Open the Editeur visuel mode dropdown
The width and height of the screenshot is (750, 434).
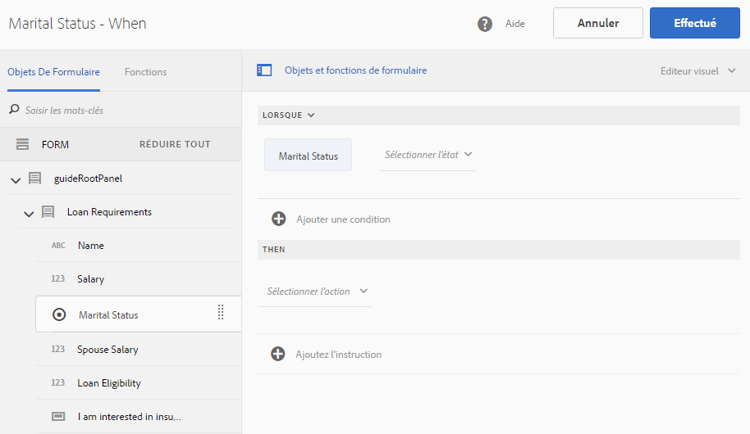point(697,71)
